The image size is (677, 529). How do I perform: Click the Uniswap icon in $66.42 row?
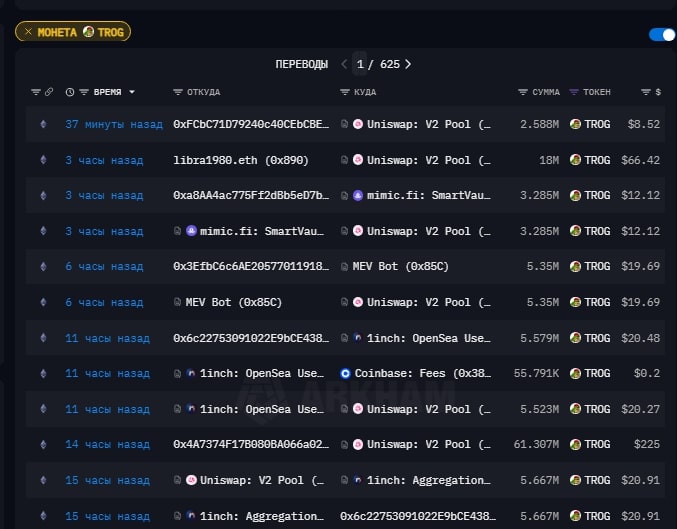coord(358,160)
